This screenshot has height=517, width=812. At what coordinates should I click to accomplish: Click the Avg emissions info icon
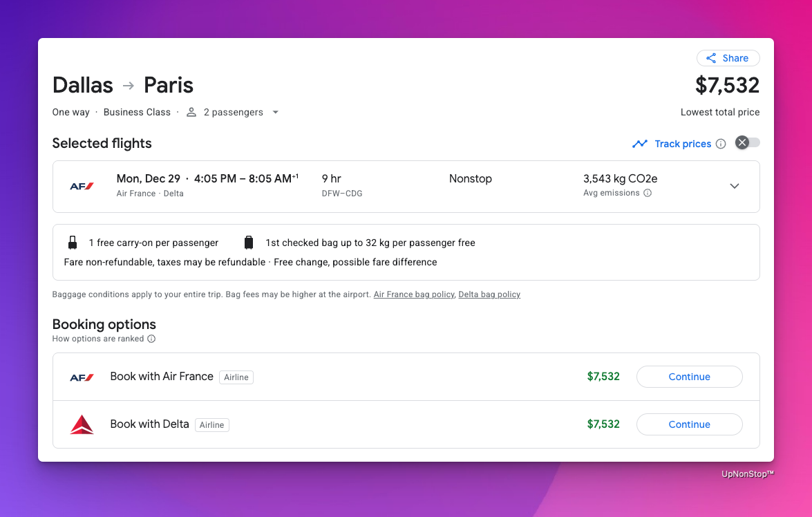point(648,194)
